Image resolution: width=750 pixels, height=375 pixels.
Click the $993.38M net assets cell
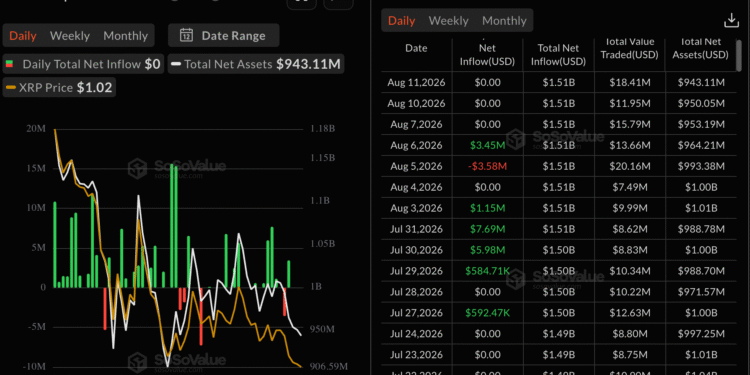(701, 166)
